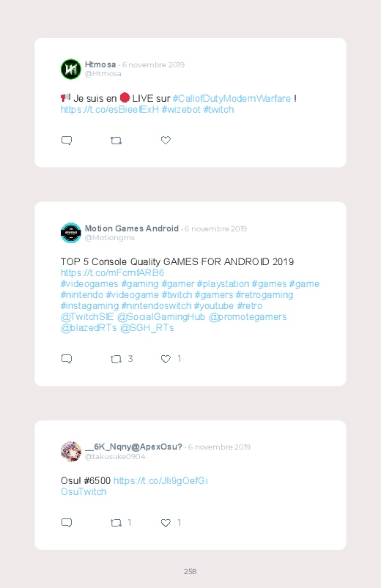Reply to Motion Games Android tweet
The image size is (381, 588).
coord(67,359)
